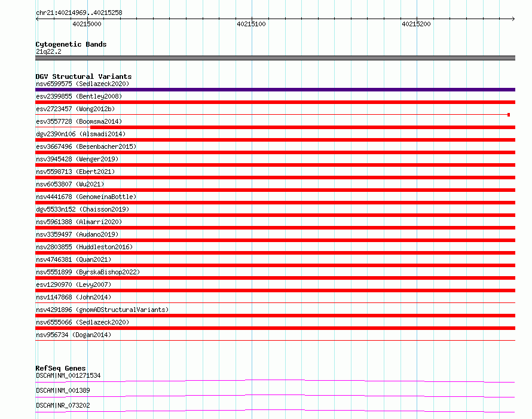Click the Cytogenetic Bands track title

point(71,44)
